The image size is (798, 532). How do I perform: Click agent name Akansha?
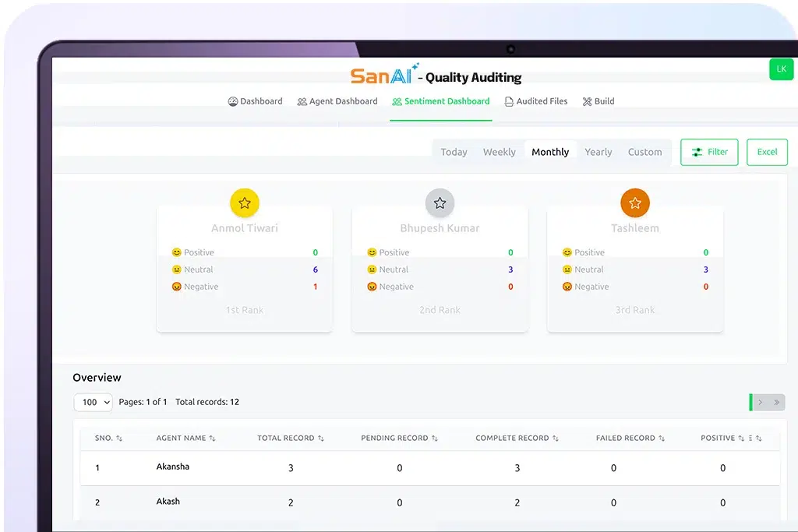pos(172,467)
